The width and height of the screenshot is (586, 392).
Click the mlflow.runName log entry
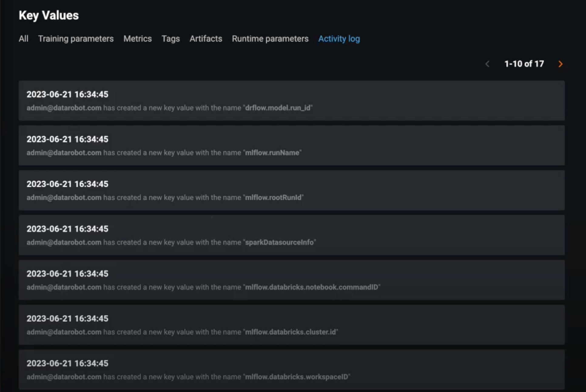coord(291,145)
